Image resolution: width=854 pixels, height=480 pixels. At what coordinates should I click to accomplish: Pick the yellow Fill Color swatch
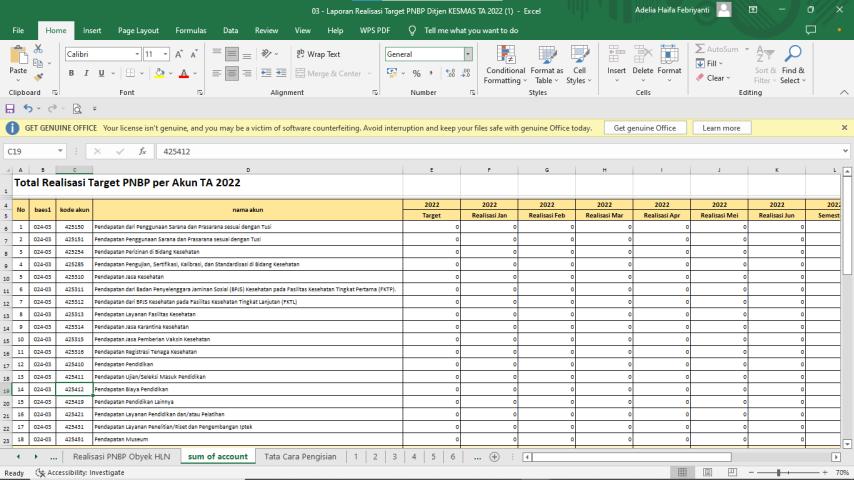pos(160,73)
